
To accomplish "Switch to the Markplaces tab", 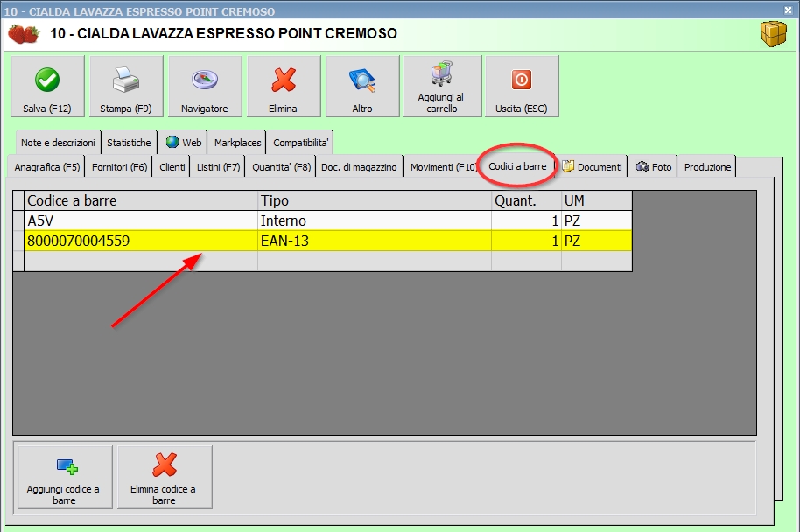I will click(x=237, y=143).
